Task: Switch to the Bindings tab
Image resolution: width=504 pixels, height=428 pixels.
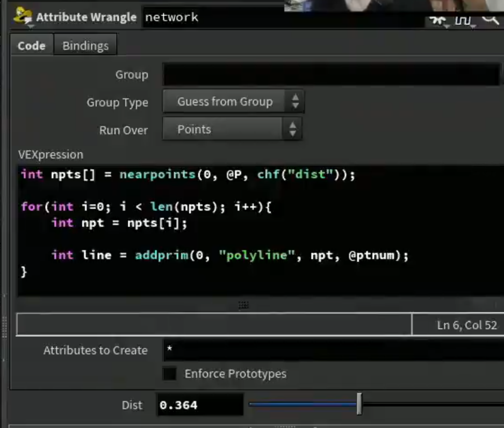Action: (85, 46)
